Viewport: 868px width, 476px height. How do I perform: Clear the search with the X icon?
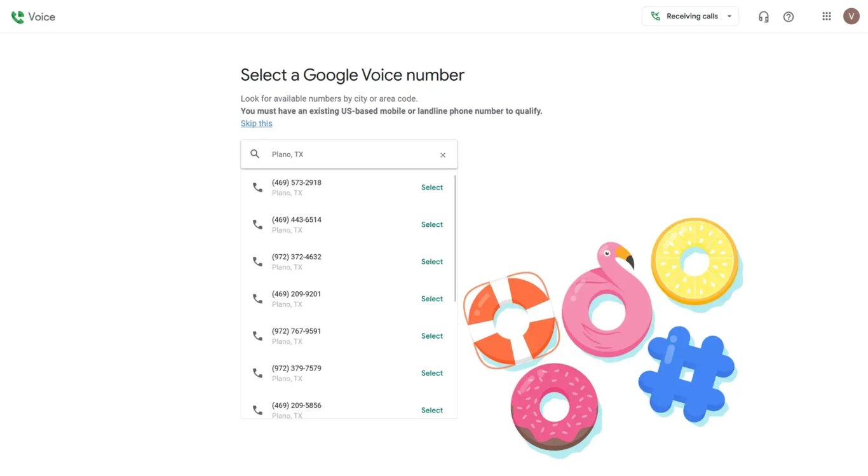tap(443, 155)
